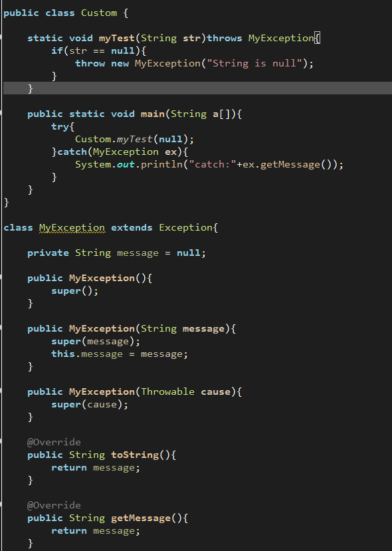The width and height of the screenshot is (392, 551).
Task: Click 'String' type in main parameter
Action: 189,114
